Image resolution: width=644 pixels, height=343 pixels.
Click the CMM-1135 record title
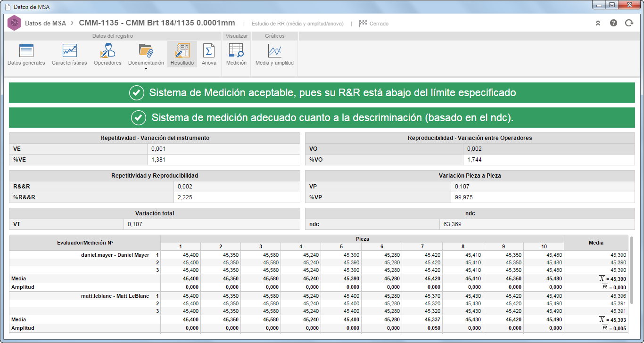tap(157, 23)
